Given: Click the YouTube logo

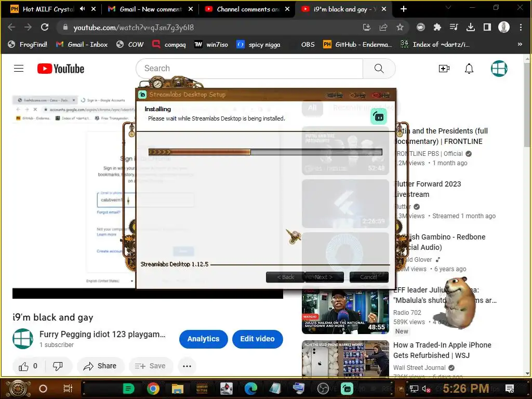Looking at the screenshot, I should coord(61,69).
